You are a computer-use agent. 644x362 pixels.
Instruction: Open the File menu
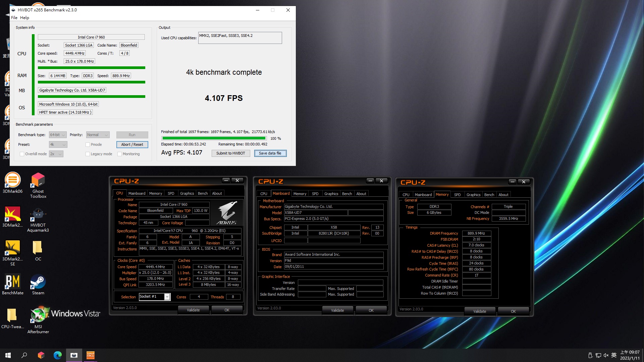[14, 18]
